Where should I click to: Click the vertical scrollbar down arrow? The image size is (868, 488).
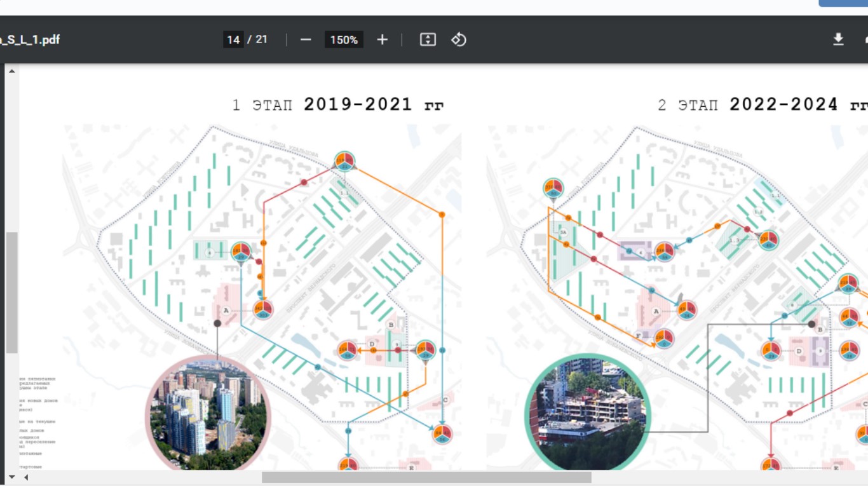[11, 477]
